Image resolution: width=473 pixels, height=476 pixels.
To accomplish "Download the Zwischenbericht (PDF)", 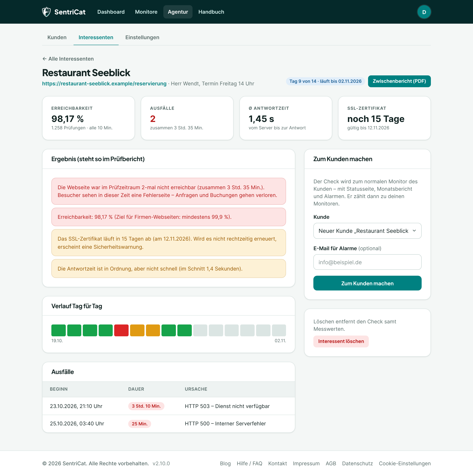I will pos(399,81).
